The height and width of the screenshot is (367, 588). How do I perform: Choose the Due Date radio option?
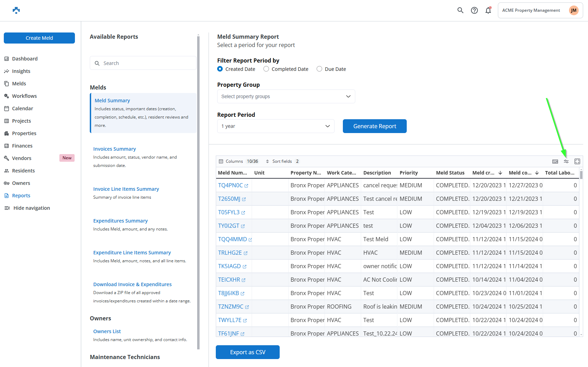319,69
